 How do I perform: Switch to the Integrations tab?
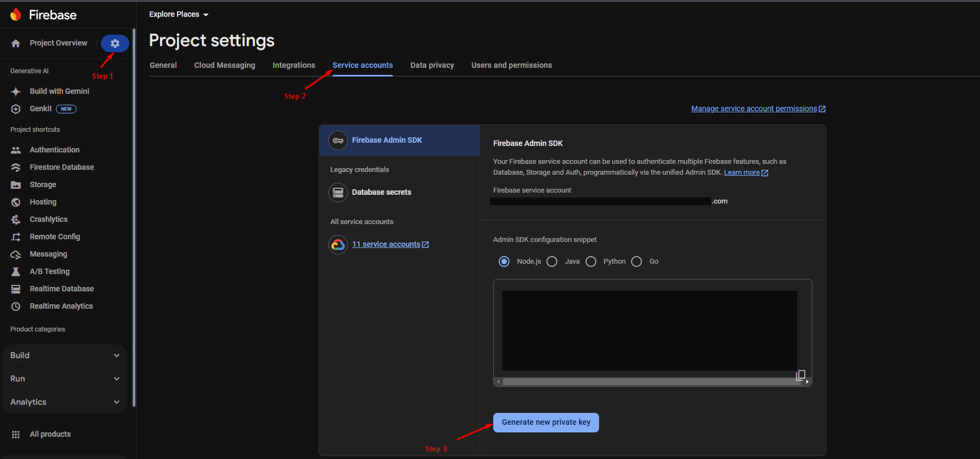[x=294, y=65]
